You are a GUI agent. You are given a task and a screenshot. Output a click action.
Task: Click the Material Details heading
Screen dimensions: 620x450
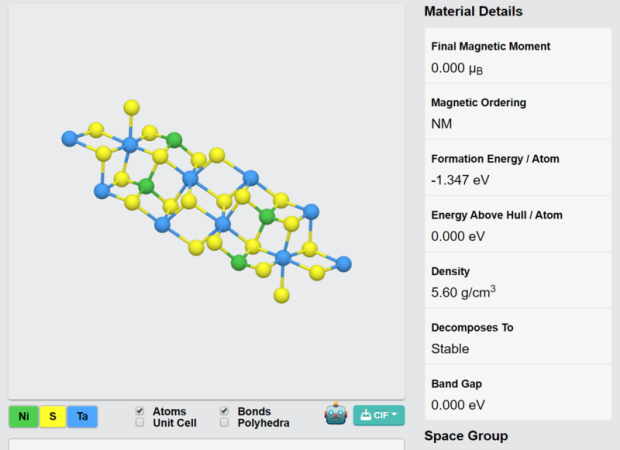click(473, 12)
